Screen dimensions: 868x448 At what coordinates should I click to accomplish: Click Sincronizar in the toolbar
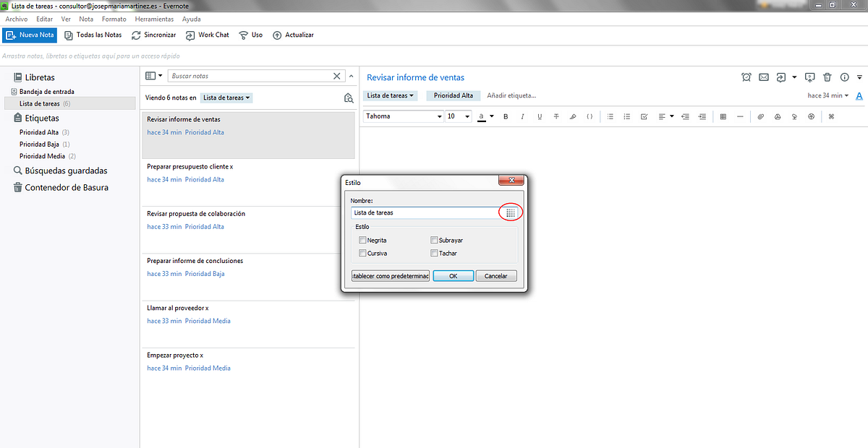[153, 35]
